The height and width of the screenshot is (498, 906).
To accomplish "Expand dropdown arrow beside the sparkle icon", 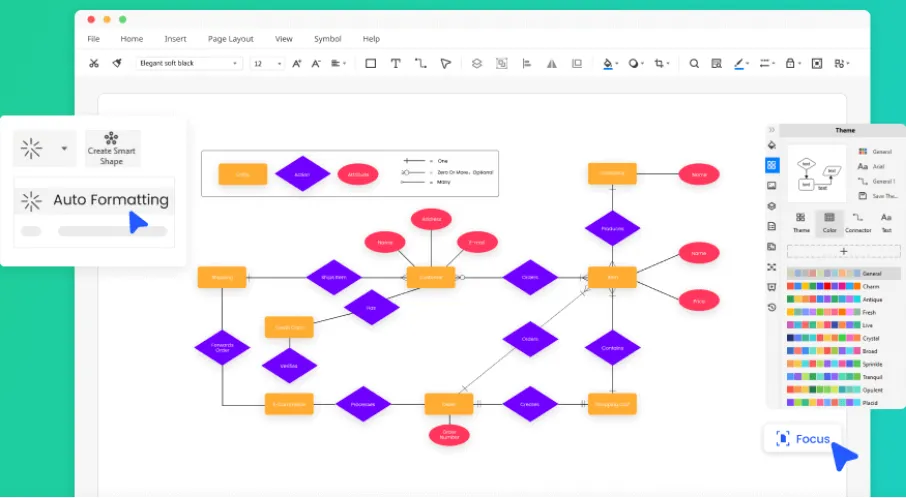I will click(64, 149).
